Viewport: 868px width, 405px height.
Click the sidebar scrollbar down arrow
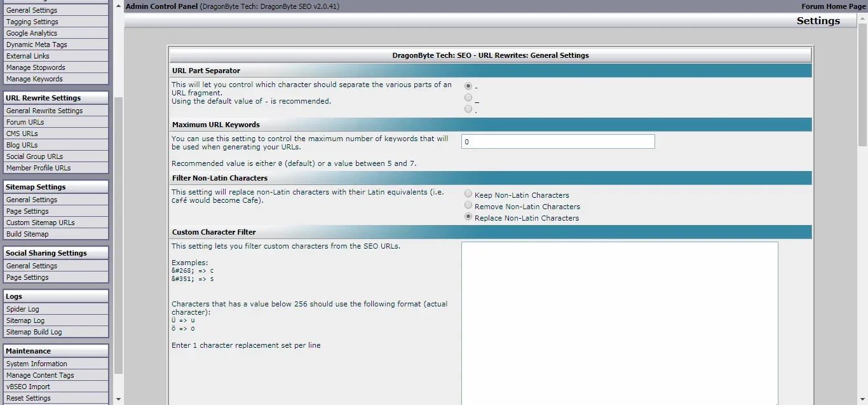point(118,399)
